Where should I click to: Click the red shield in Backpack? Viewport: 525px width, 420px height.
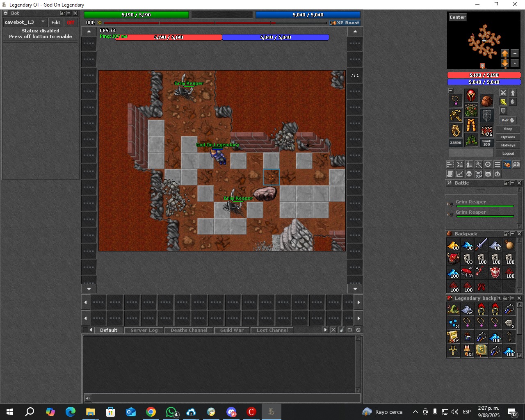(x=495, y=272)
